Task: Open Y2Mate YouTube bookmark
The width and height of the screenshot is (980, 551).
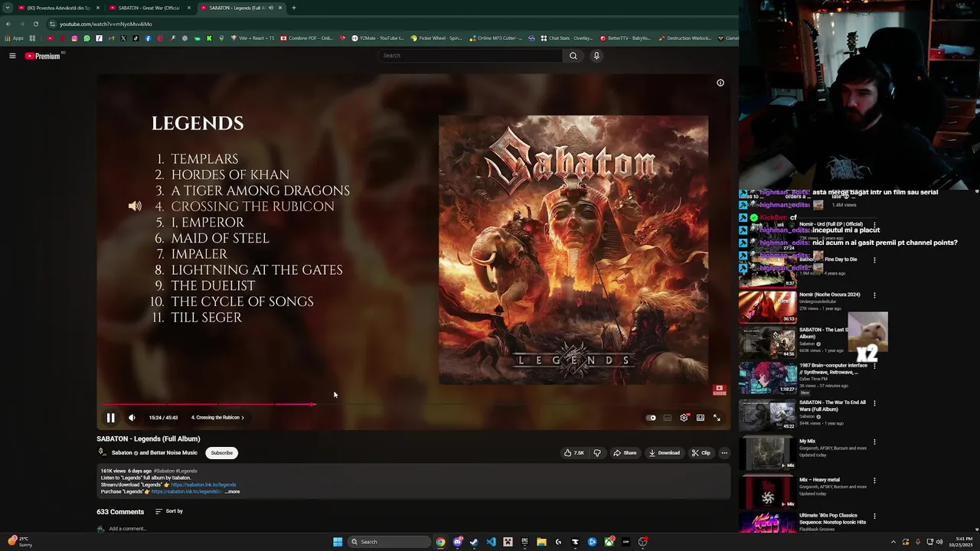Action: tap(377, 38)
